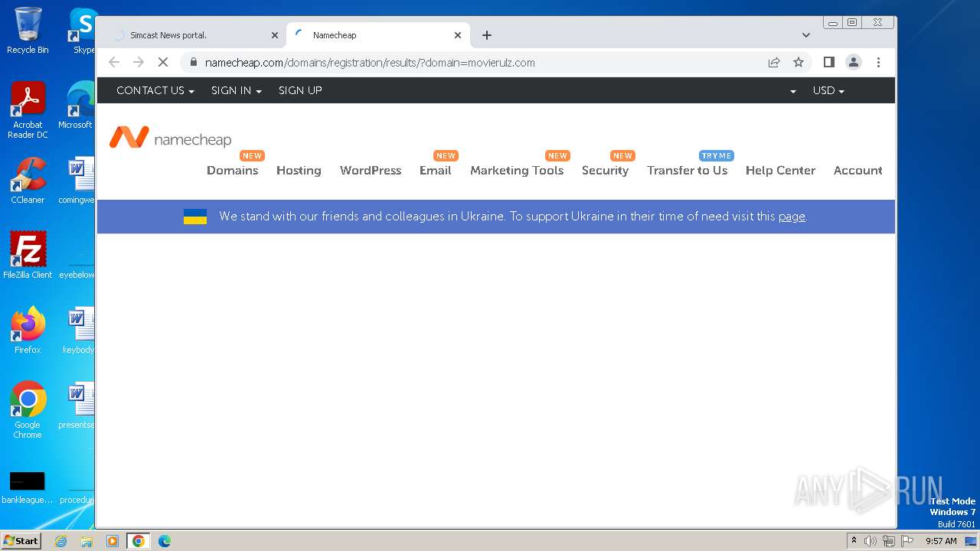The height and width of the screenshot is (551, 980).
Task: Open the Marketing Tools menu
Action: pos(517,170)
